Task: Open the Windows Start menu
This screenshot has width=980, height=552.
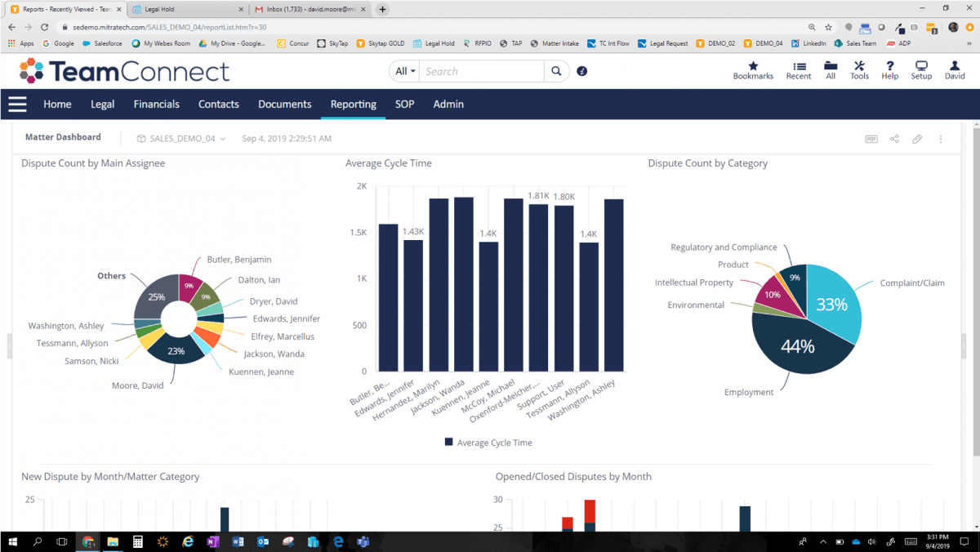Action: pyautogui.click(x=12, y=541)
